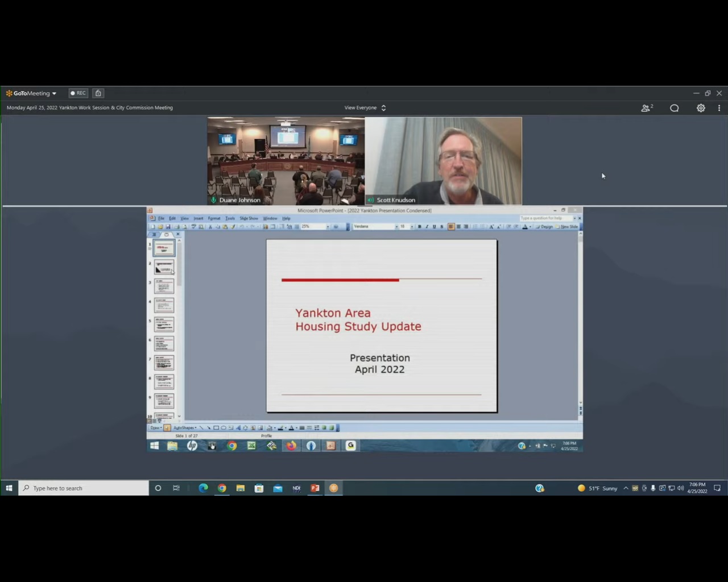This screenshot has height=582, width=728.
Task: Open Microsoft Edge from the taskbar
Action: 203,488
